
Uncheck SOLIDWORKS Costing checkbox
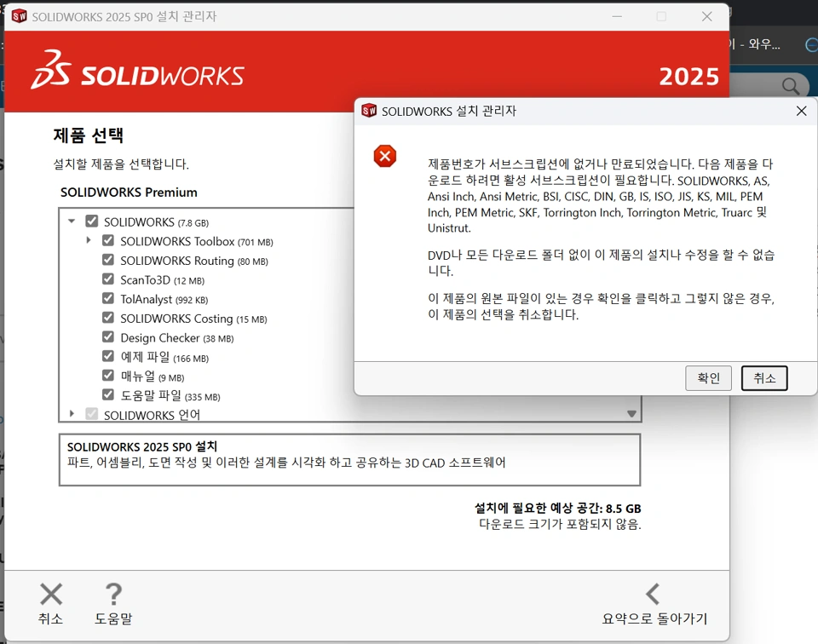click(108, 318)
